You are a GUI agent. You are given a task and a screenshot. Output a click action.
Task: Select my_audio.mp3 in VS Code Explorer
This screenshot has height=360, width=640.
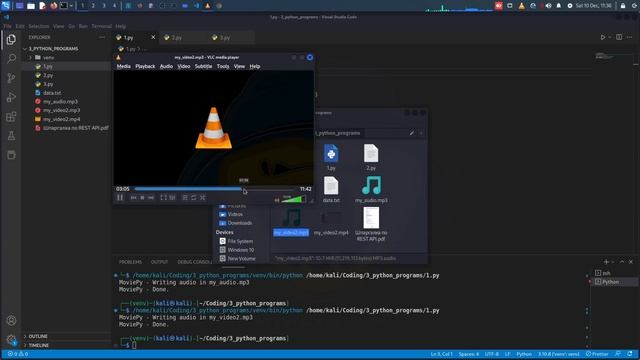(x=65, y=102)
